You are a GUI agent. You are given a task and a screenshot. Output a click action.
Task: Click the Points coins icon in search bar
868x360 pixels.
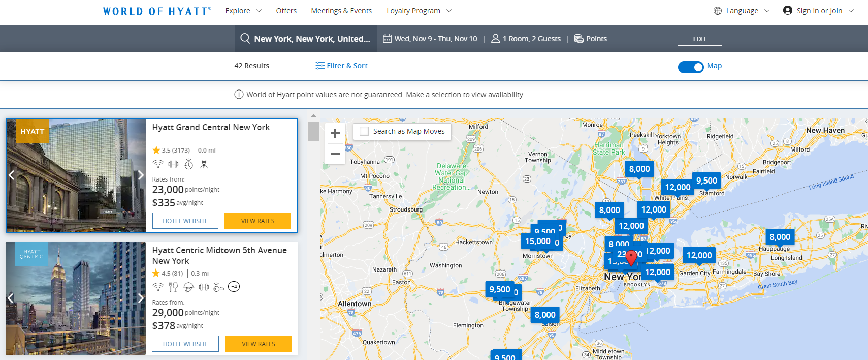pyautogui.click(x=578, y=39)
